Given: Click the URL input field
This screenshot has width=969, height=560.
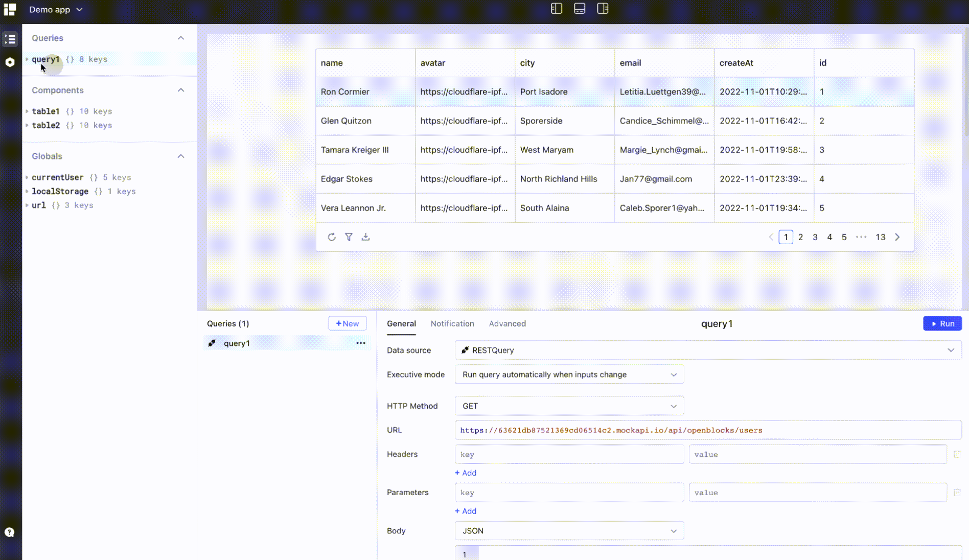Looking at the screenshot, I should 708,430.
